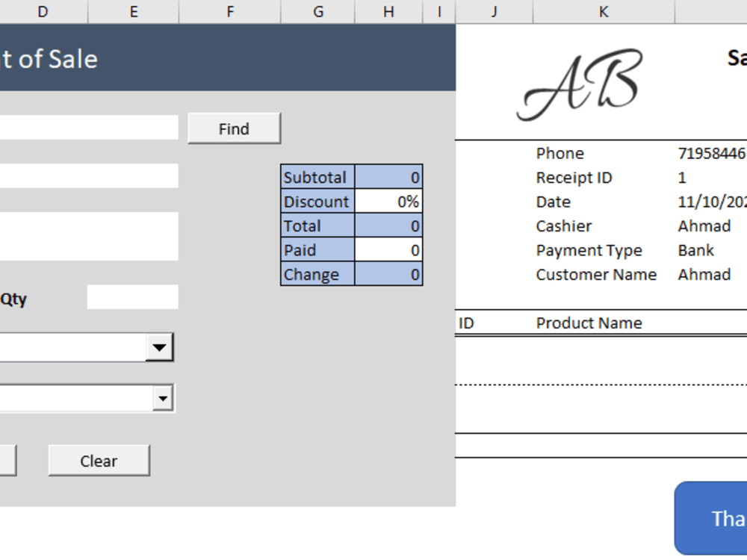Click the second white input field
The image size is (747, 560).
point(89,175)
